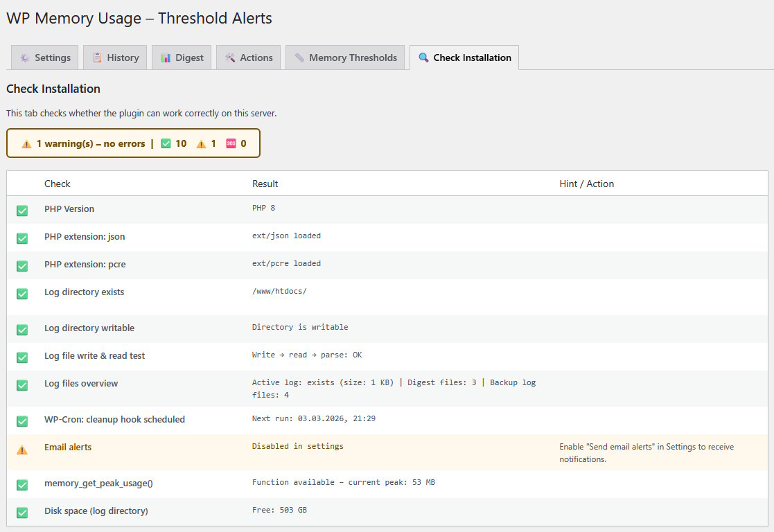Click the ruler icon on Memory Thresholds tab
Image resolution: width=774 pixels, height=532 pixels.
coord(299,57)
